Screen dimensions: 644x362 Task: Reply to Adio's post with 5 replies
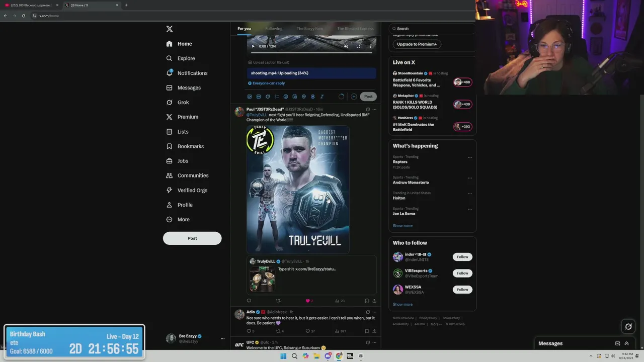pyautogui.click(x=250, y=331)
